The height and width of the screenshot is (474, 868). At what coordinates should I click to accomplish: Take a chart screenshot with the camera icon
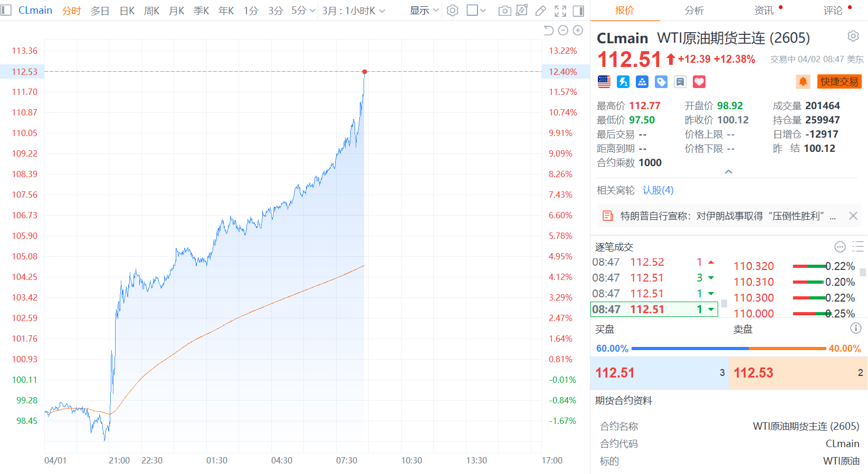[504, 11]
